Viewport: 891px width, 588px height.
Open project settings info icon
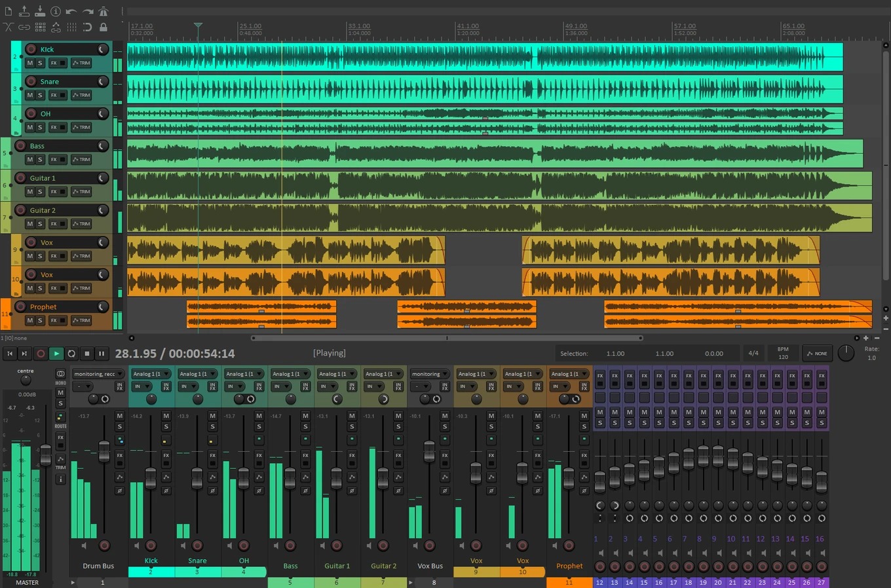tap(56, 11)
